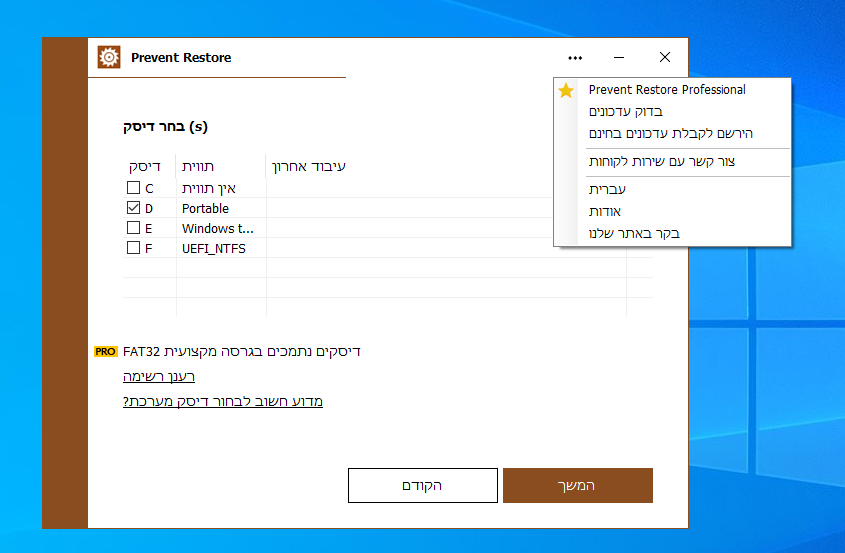Select Prevent Restore Professional menu entry

(x=673, y=90)
